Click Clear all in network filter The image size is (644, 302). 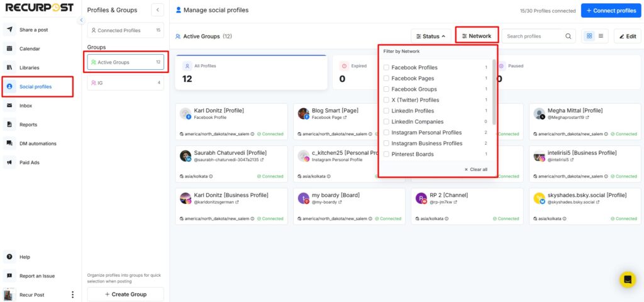tap(476, 169)
